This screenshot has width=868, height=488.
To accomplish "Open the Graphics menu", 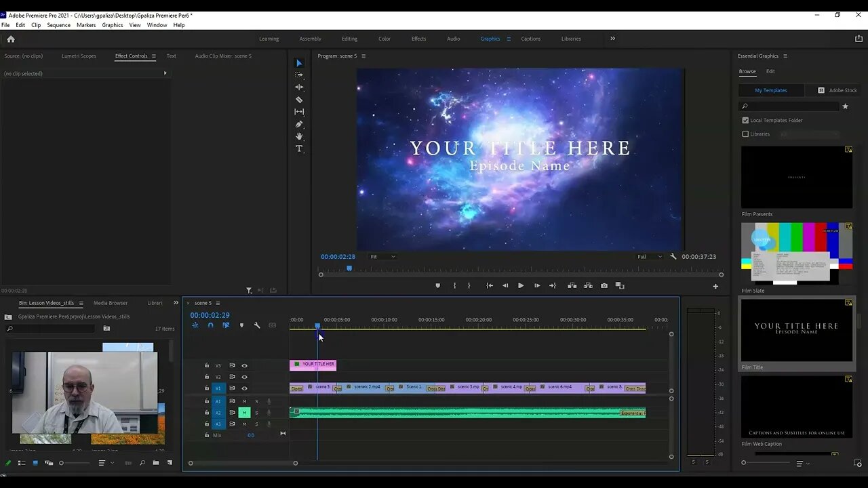I will pos(113,25).
